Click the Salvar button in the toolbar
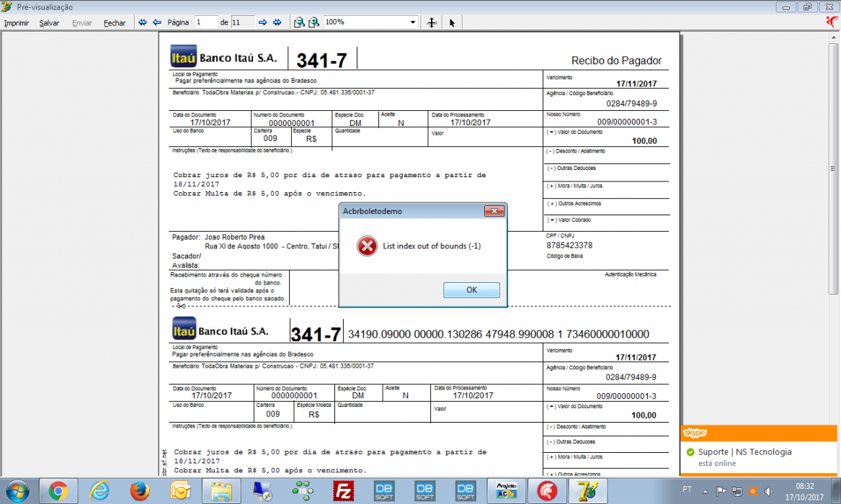 coord(49,23)
